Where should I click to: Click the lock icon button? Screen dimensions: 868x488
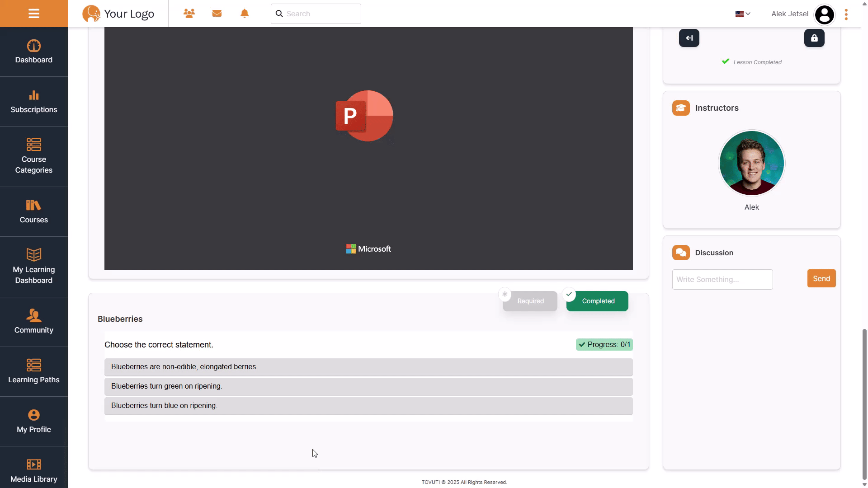(x=814, y=38)
